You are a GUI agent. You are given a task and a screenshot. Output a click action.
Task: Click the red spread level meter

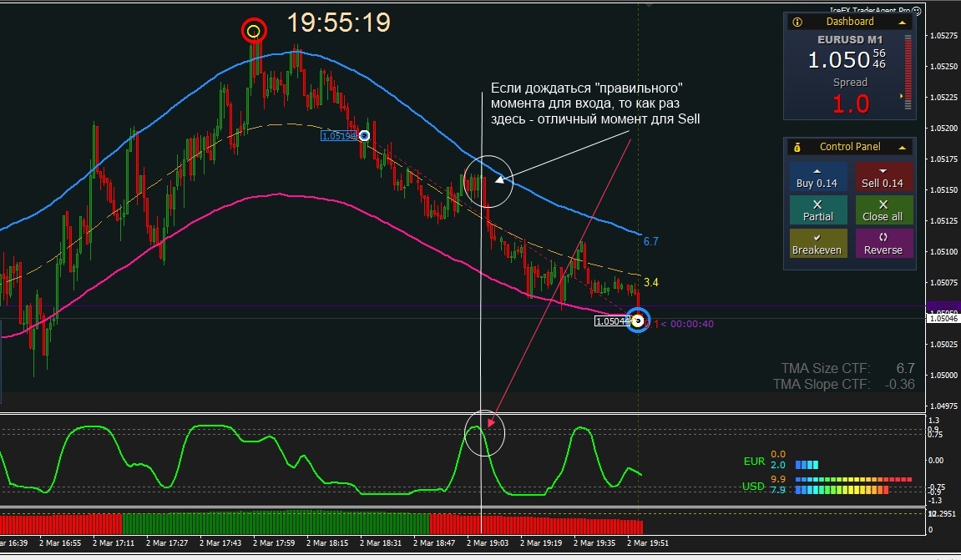tap(908, 73)
